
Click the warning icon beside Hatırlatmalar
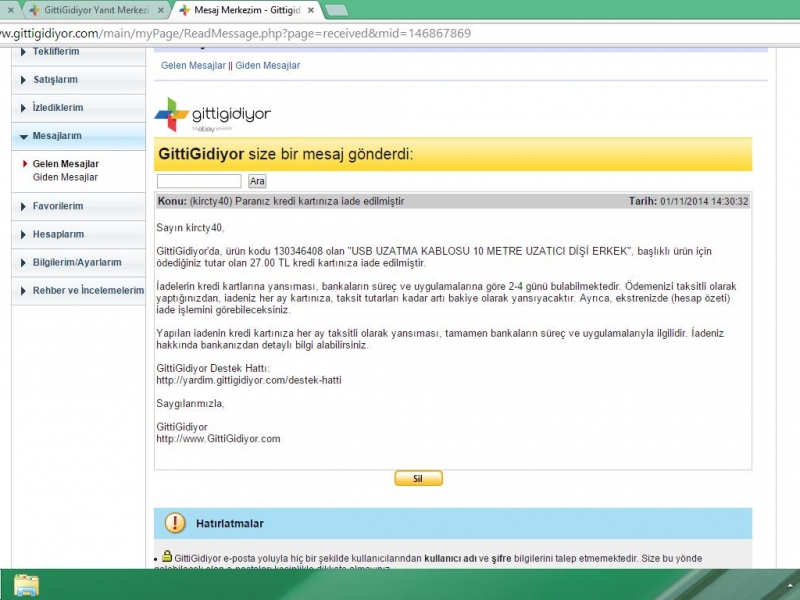[x=175, y=523]
